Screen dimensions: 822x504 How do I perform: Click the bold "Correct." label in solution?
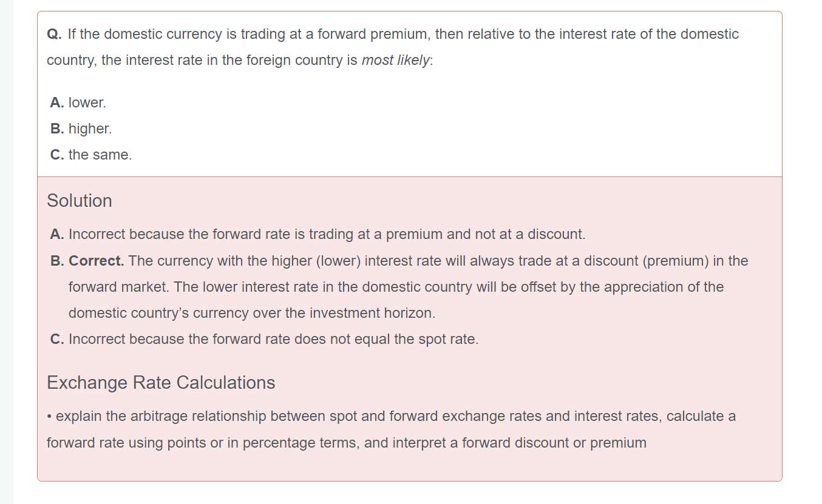click(x=97, y=261)
